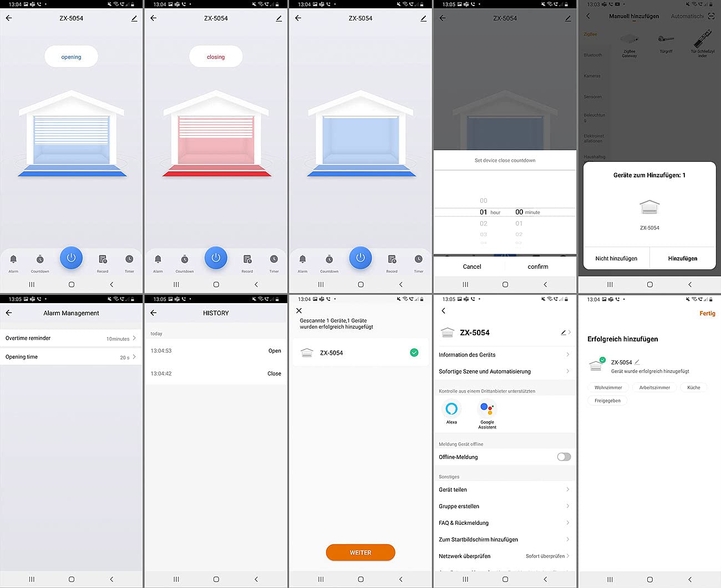Viewport: 721px width, 588px height.
Task: Tap the Alarm bell icon on the 'closing' screen
Action: coord(158,259)
